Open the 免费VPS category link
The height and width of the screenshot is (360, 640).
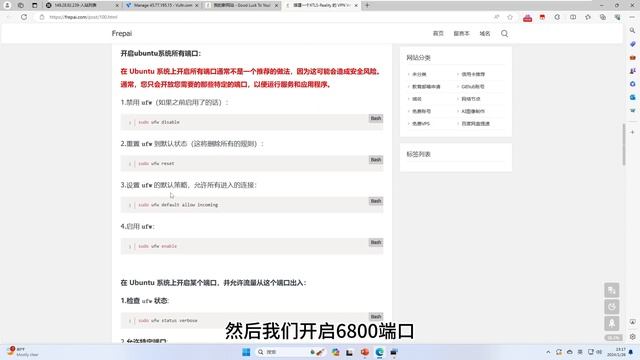421,123
